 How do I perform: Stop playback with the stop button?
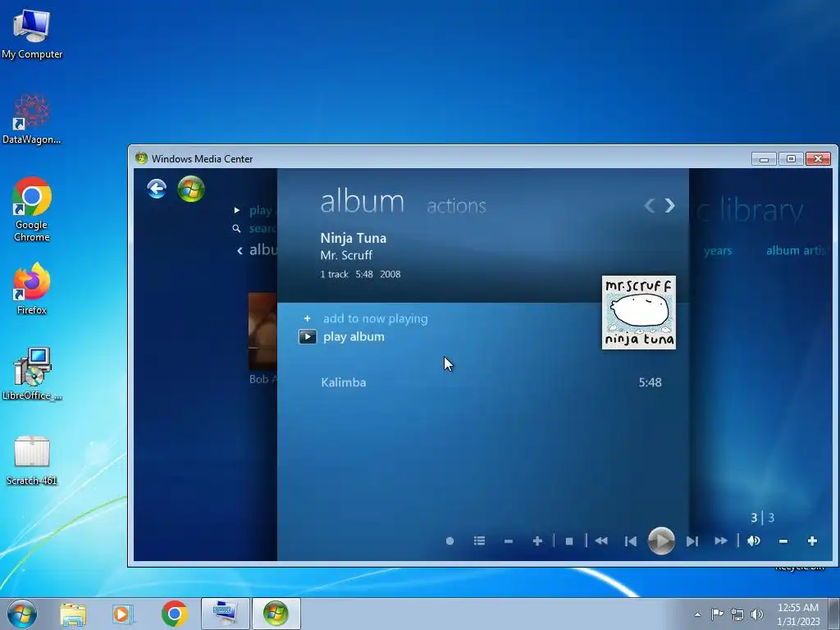[x=569, y=541]
